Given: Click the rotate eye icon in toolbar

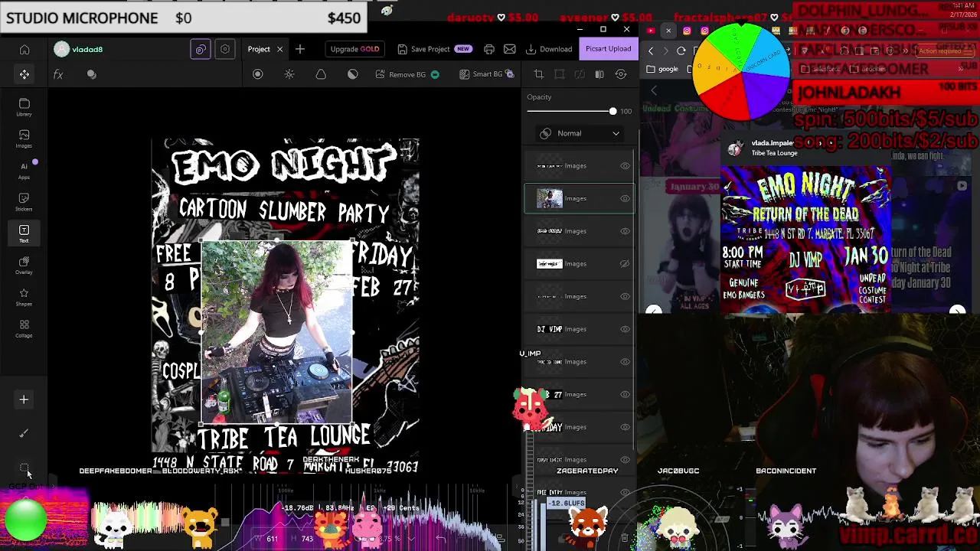Looking at the screenshot, I should point(621,74).
